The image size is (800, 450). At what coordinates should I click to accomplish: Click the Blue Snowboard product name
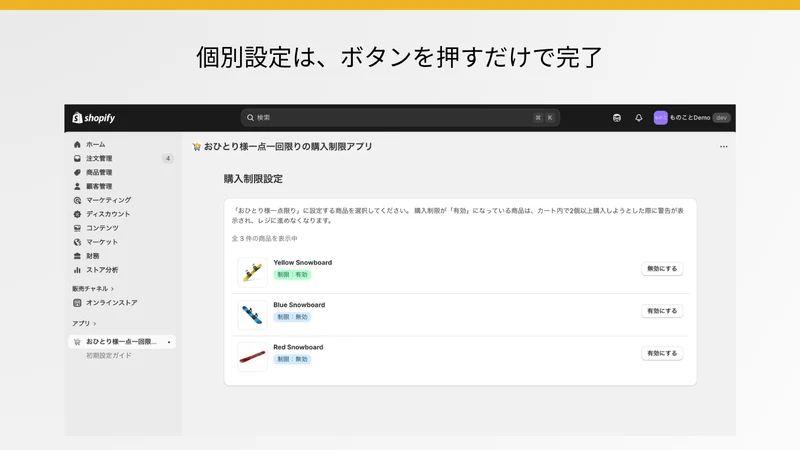click(x=299, y=305)
